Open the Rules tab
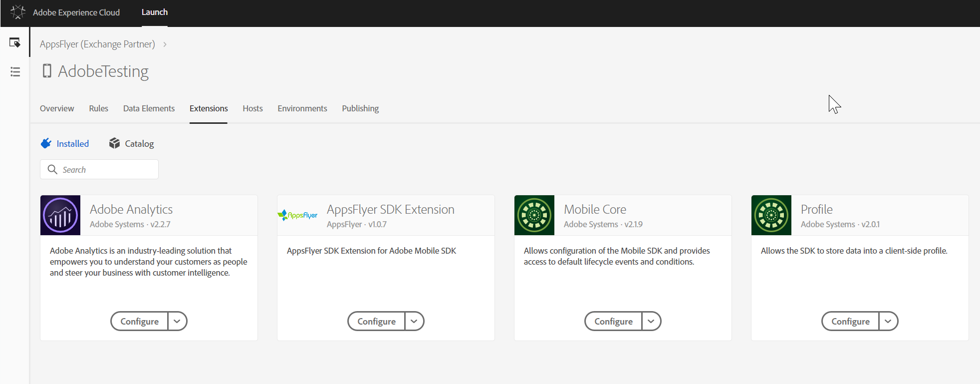The width and height of the screenshot is (980, 384). coord(98,108)
